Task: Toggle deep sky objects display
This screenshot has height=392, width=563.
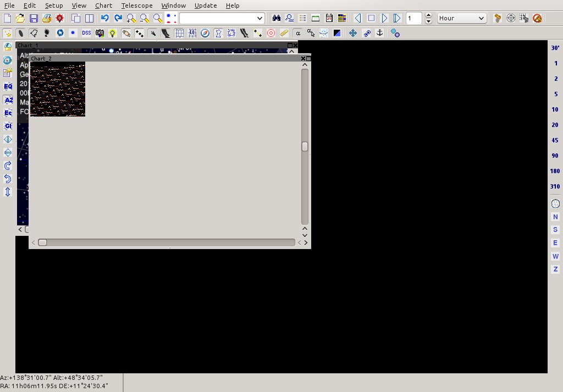Action: [x=20, y=33]
